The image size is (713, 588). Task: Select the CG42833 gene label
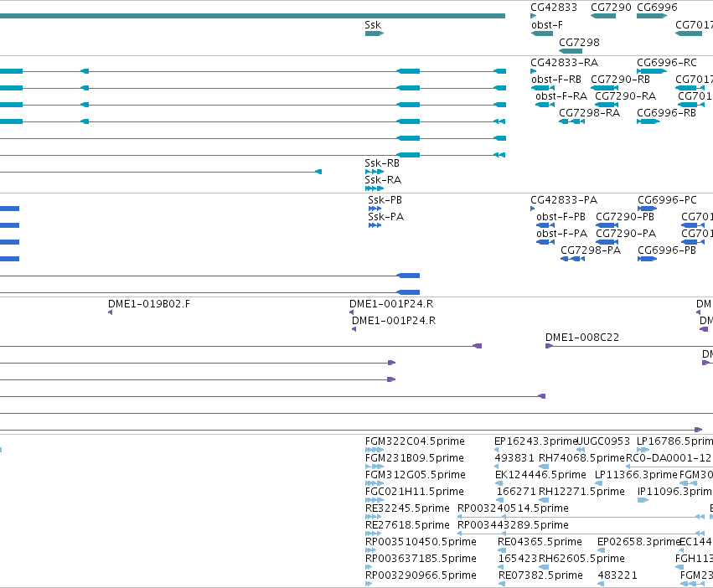(x=554, y=8)
